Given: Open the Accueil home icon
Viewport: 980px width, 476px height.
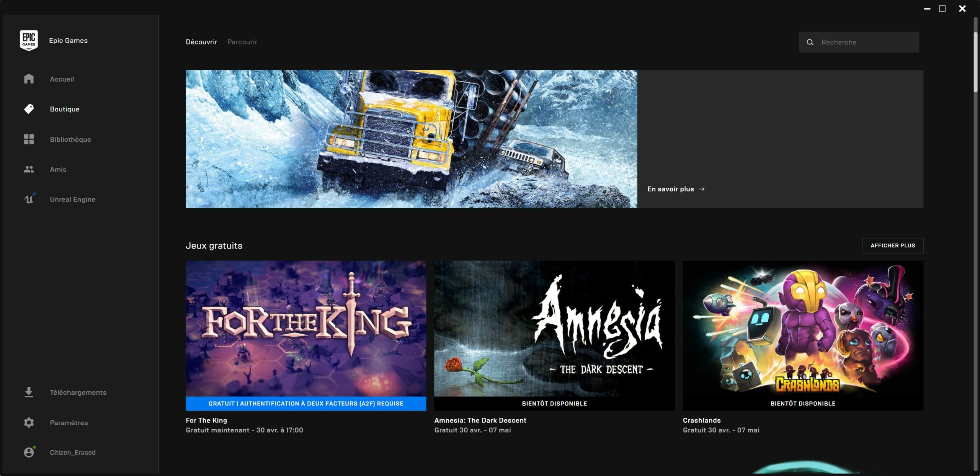Looking at the screenshot, I should (x=29, y=79).
